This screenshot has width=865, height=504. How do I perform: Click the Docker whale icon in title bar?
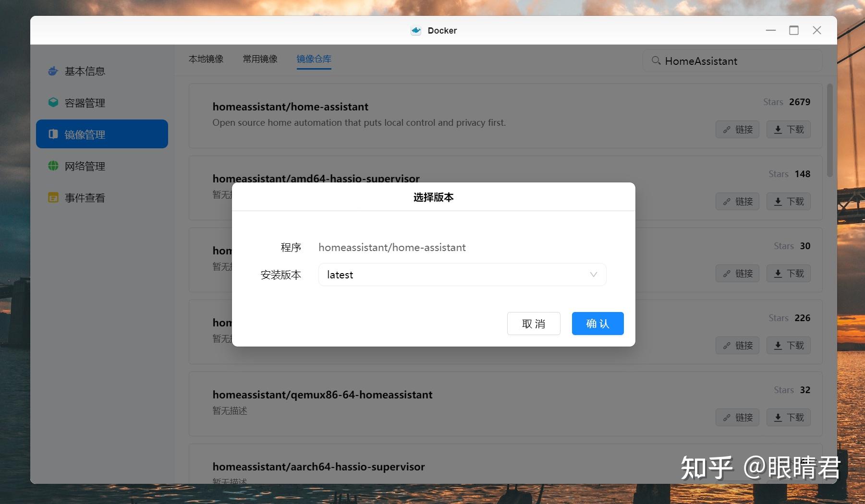(415, 30)
